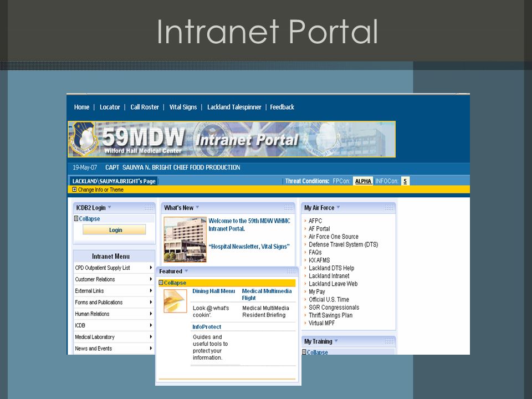The width and height of the screenshot is (532, 399).
Task: Open the Welcome to the 59th MDW link
Action: (249, 224)
